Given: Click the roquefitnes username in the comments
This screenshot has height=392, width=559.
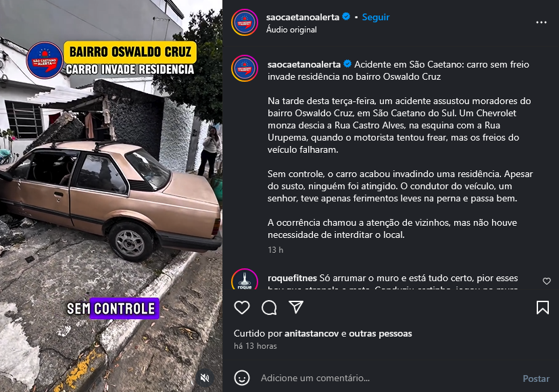Looking at the screenshot, I should tap(292, 278).
